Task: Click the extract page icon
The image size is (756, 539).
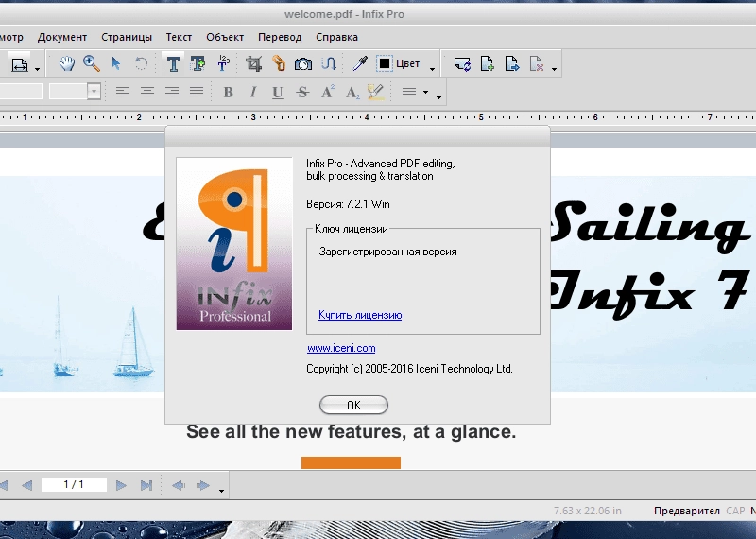Action: (511, 63)
